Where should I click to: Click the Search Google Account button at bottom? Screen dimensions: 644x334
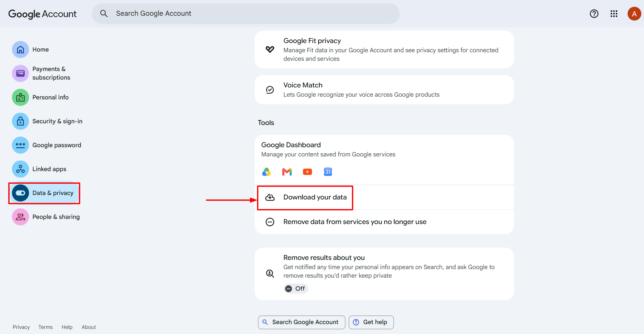click(301, 322)
